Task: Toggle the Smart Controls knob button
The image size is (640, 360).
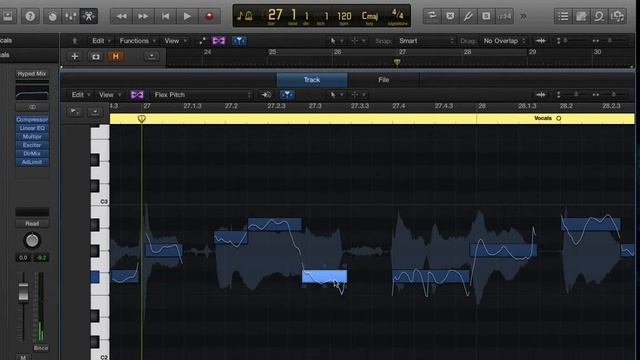Action: [52, 16]
